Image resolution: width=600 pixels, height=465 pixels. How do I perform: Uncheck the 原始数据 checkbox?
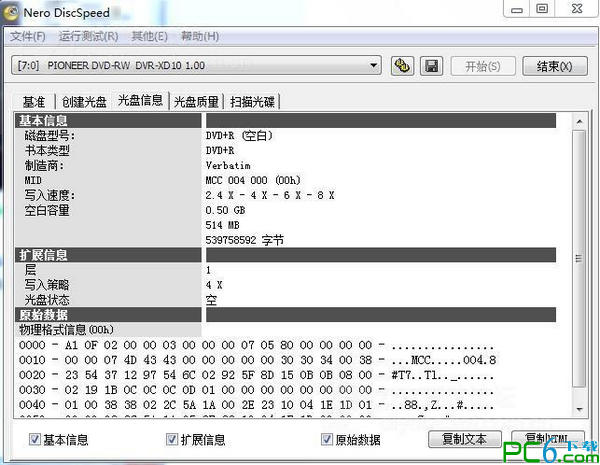327,439
